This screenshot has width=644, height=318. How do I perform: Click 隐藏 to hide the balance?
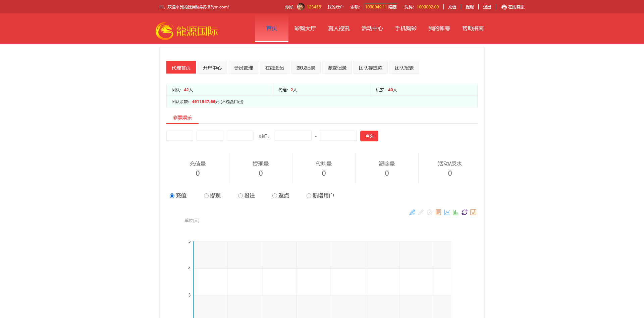tap(392, 7)
